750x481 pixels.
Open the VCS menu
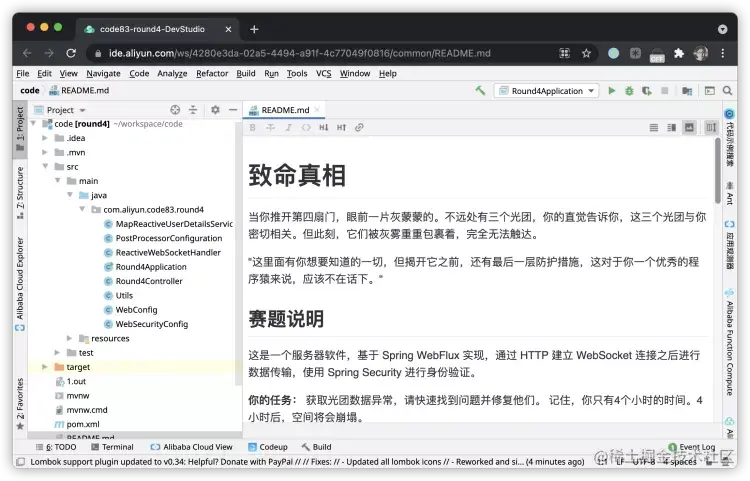323,73
